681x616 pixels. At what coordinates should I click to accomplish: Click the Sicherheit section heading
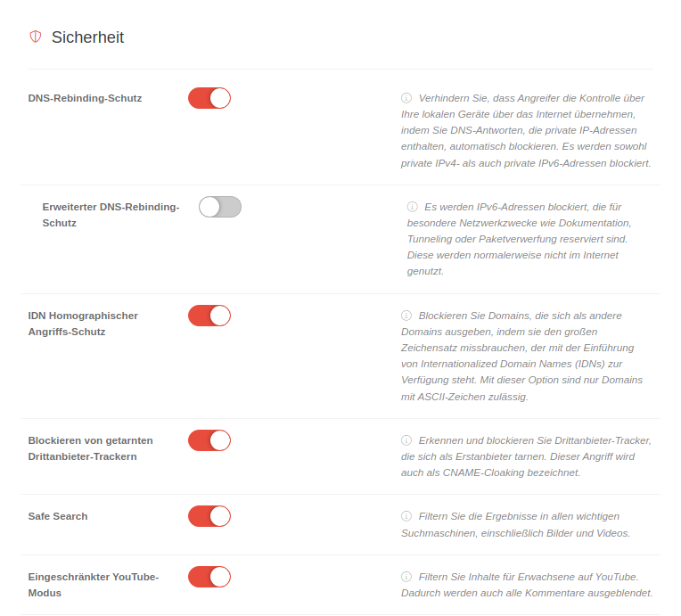[87, 37]
